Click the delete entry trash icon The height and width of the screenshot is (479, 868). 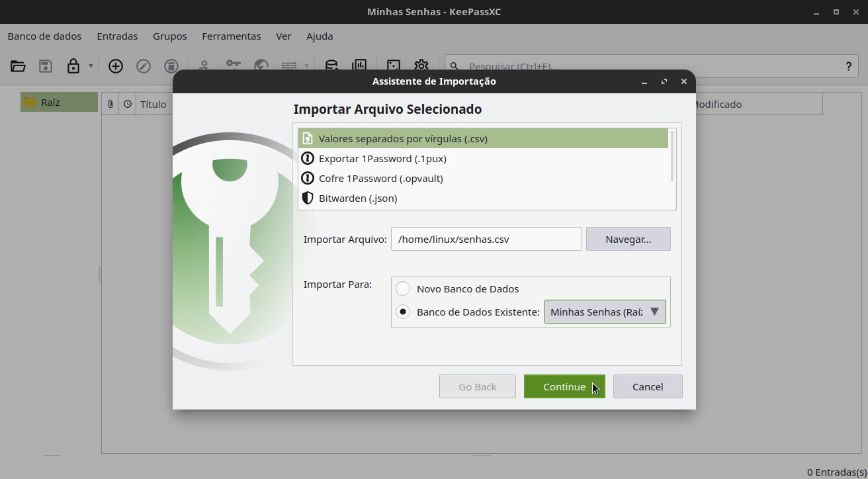171,65
